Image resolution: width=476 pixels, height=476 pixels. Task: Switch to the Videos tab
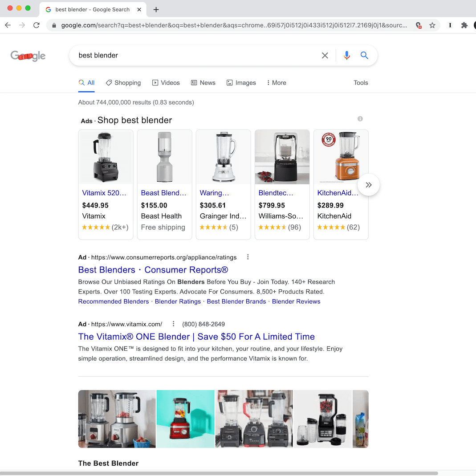pos(166,83)
